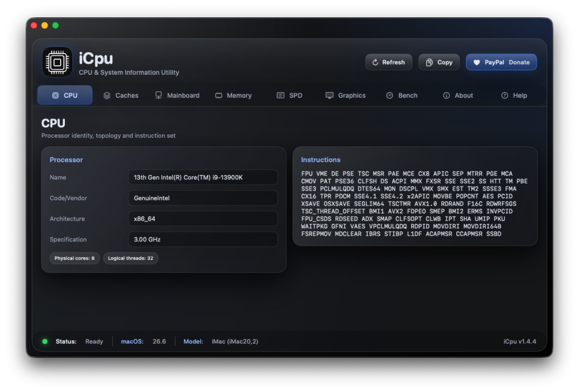Click the GenuineIntel vendor field
This screenshot has height=392, width=579.
[x=203, y=198]
